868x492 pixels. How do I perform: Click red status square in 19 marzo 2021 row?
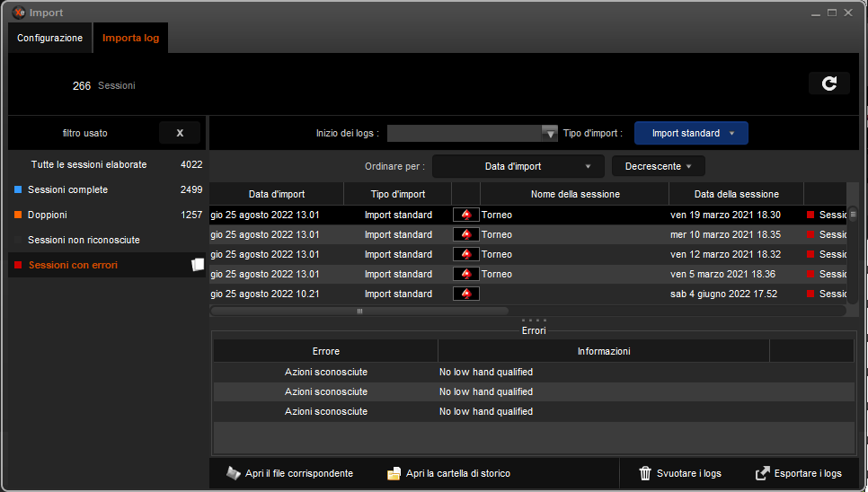coord(810,215)
